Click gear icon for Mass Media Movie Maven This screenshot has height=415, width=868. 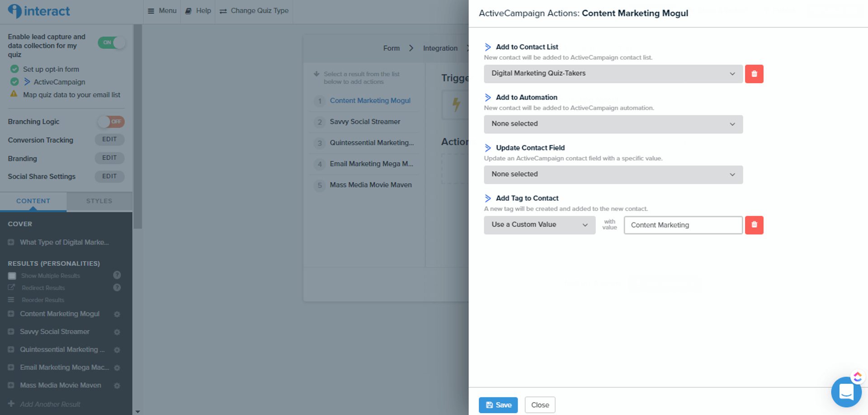(117, 386)
